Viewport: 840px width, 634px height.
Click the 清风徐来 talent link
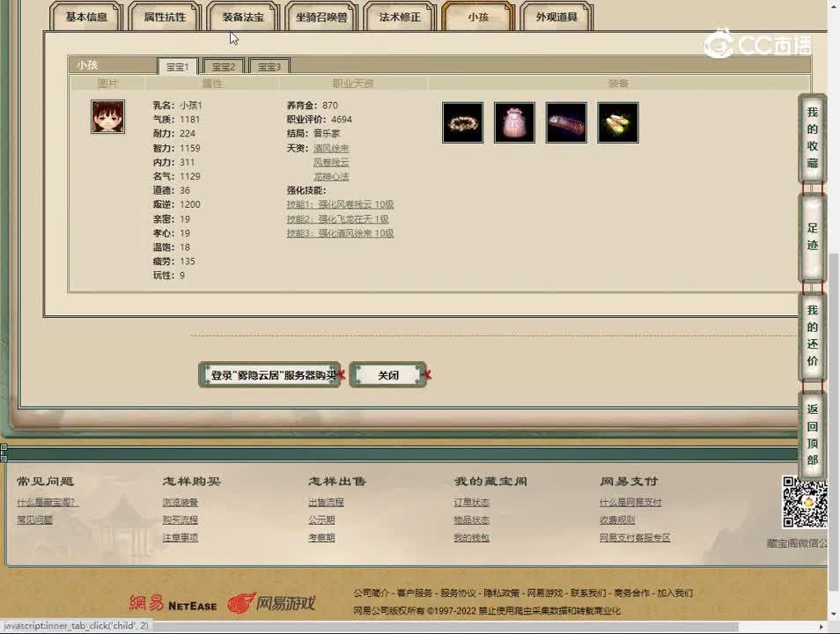(331, 148)
